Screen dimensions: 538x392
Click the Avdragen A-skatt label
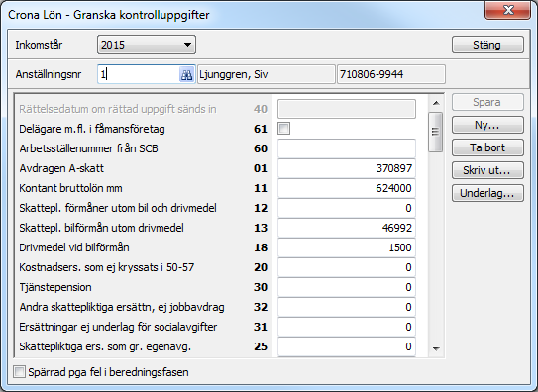click(x=61, y=168)
